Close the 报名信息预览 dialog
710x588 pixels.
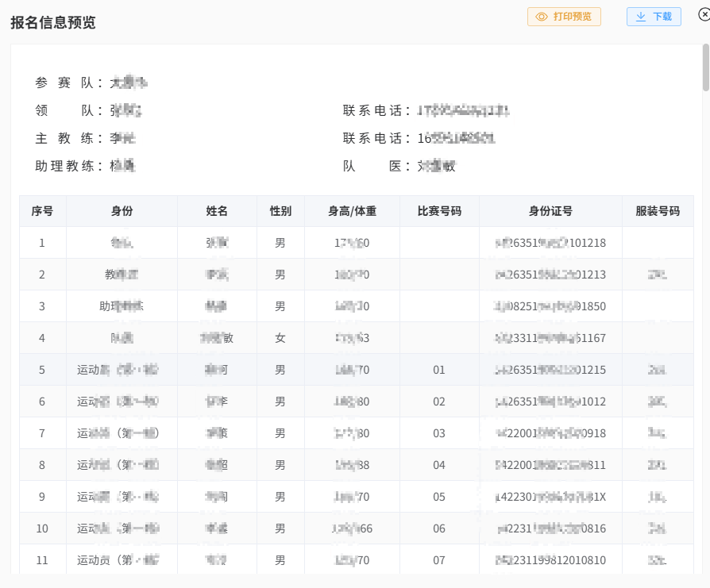[704, 15]
